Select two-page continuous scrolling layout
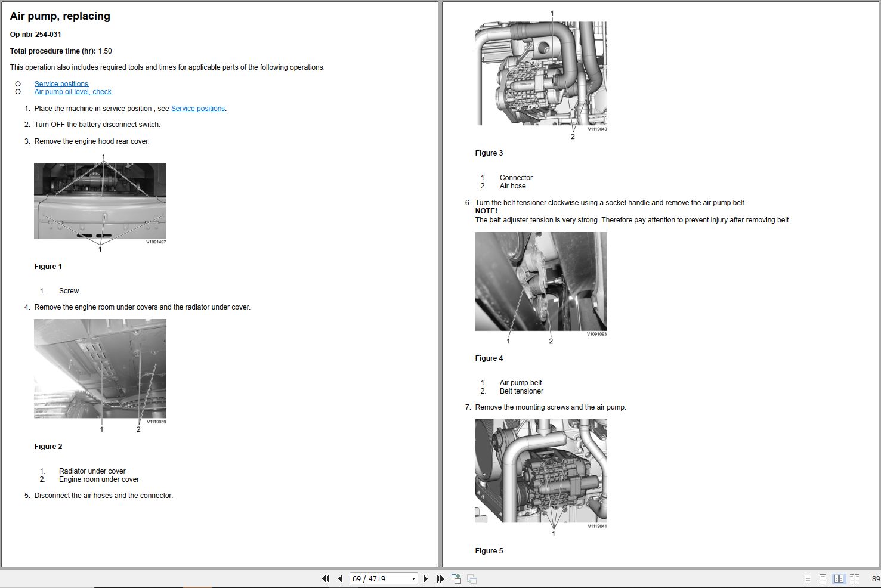 tap(854, 578)
